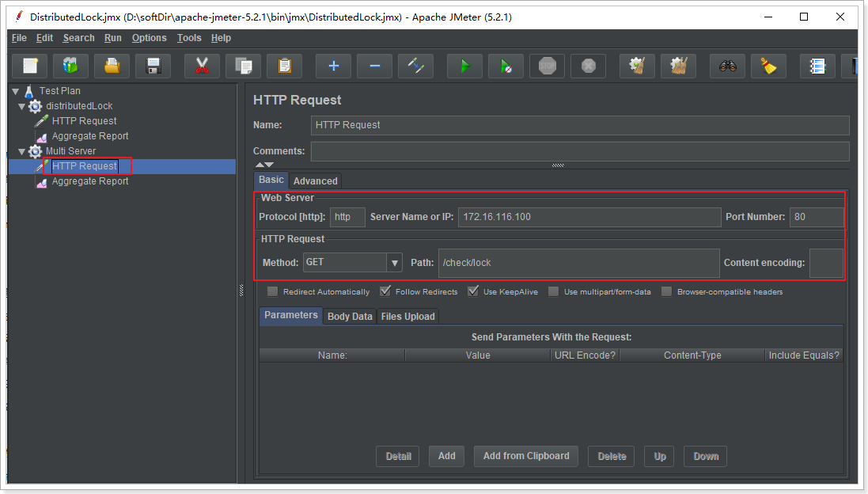The image size is (868, 494).
Task: Expand all nodes with plus icon
Action: click(334, 66)
